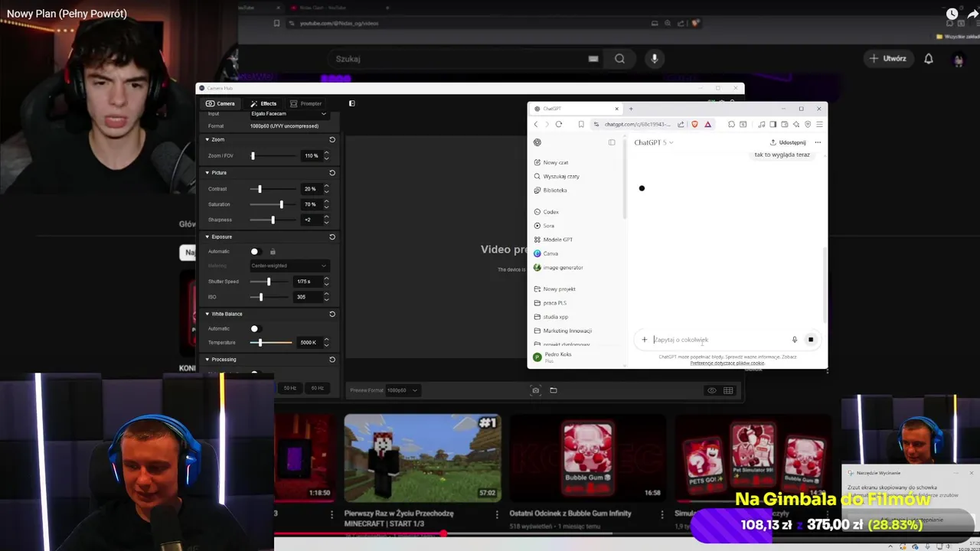Click the camera snapshot icon below preview

click(536, 390)
